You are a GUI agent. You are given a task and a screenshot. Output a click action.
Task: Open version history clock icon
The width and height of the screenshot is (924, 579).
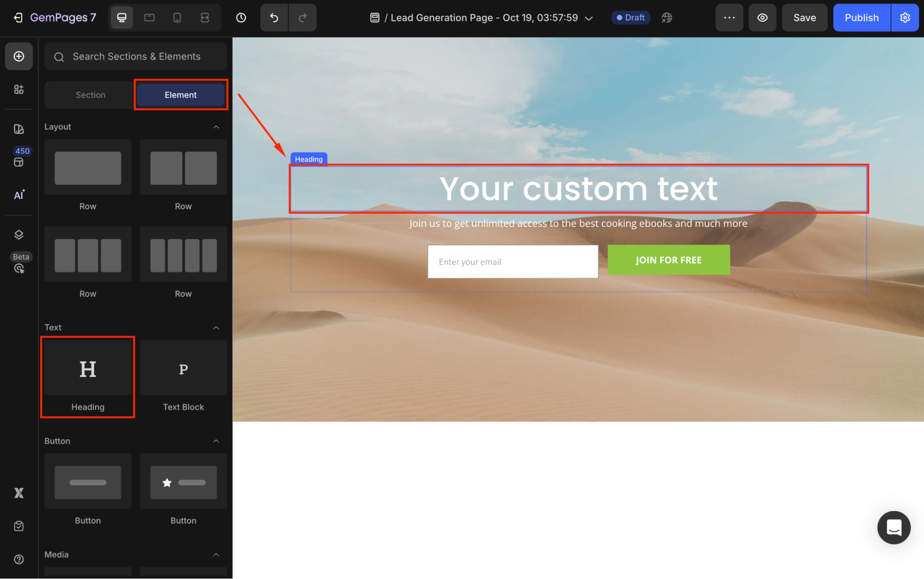click(241, 18)
